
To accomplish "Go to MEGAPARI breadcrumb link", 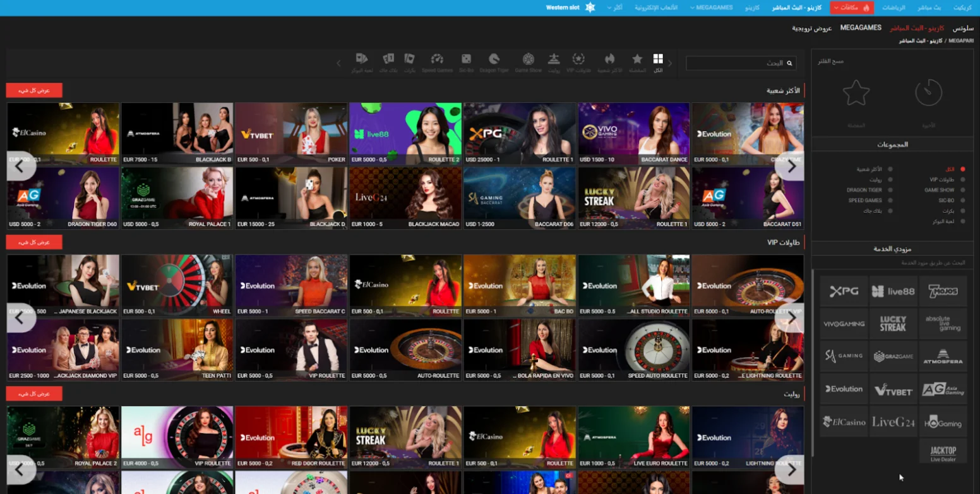I will coord(961,40).
